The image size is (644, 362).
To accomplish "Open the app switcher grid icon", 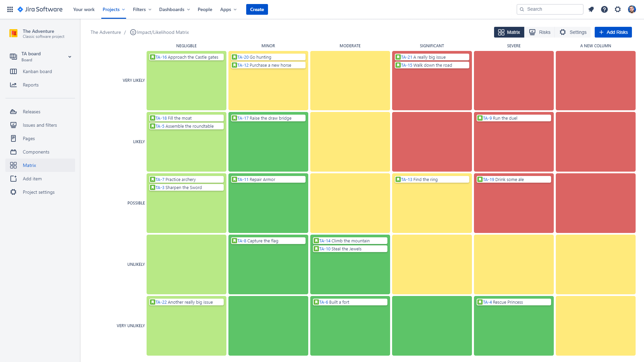I will (x=10, y=9).
